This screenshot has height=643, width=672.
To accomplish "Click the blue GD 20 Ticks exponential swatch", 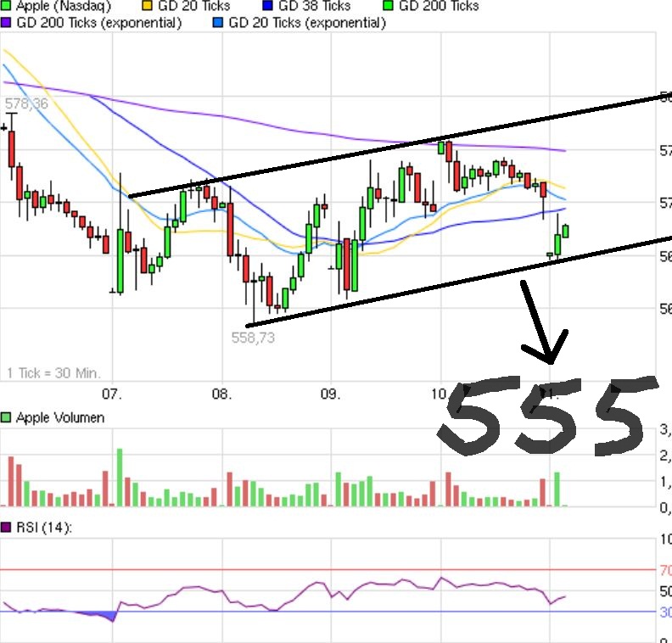I will point(218,22).
